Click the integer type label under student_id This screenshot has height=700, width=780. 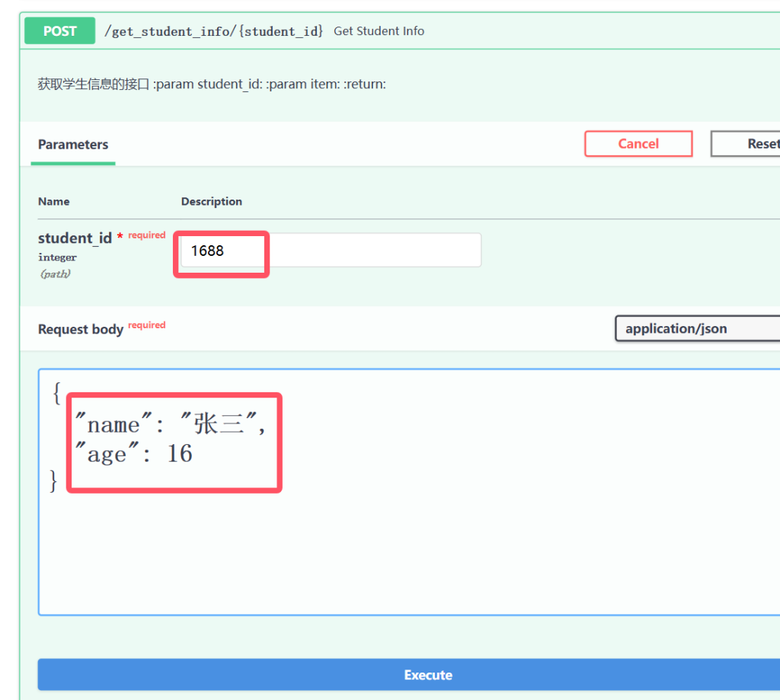pos(57,257)
